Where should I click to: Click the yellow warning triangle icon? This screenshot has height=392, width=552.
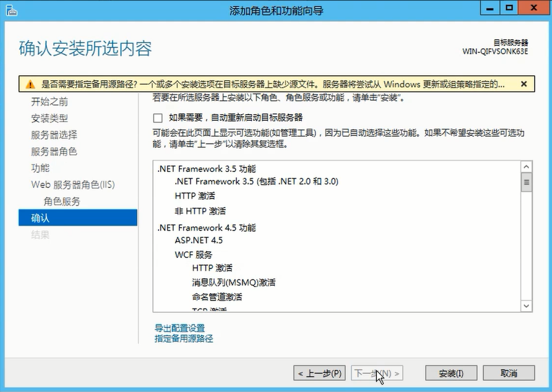click(30, 85)
